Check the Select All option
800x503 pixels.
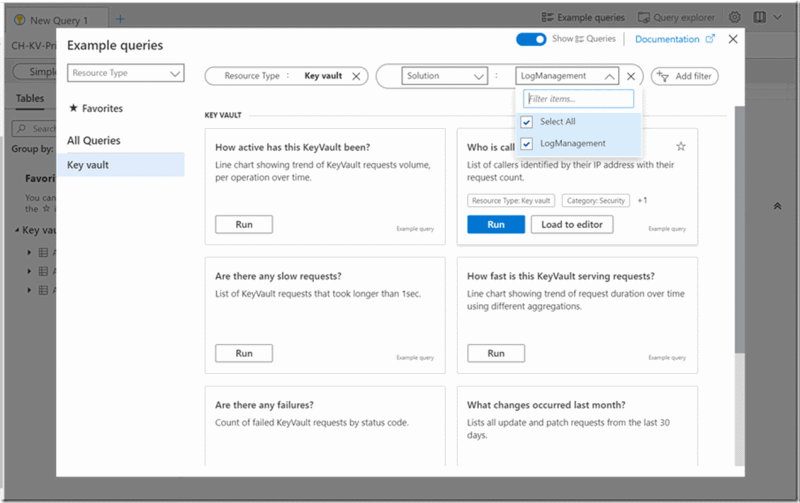(527, 121)
